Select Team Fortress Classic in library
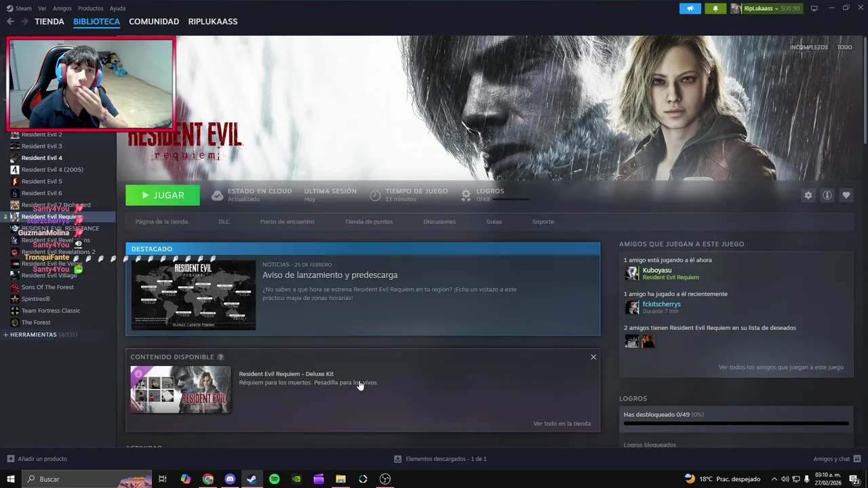868x488 pixels. tap(51, 310)
